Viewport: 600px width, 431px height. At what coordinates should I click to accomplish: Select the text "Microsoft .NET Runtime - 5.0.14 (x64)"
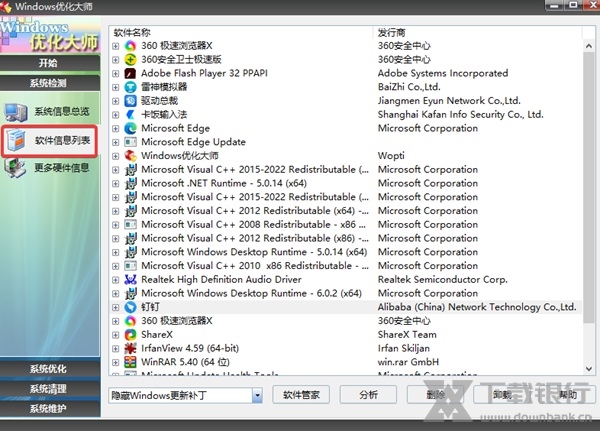click(224, 183)
